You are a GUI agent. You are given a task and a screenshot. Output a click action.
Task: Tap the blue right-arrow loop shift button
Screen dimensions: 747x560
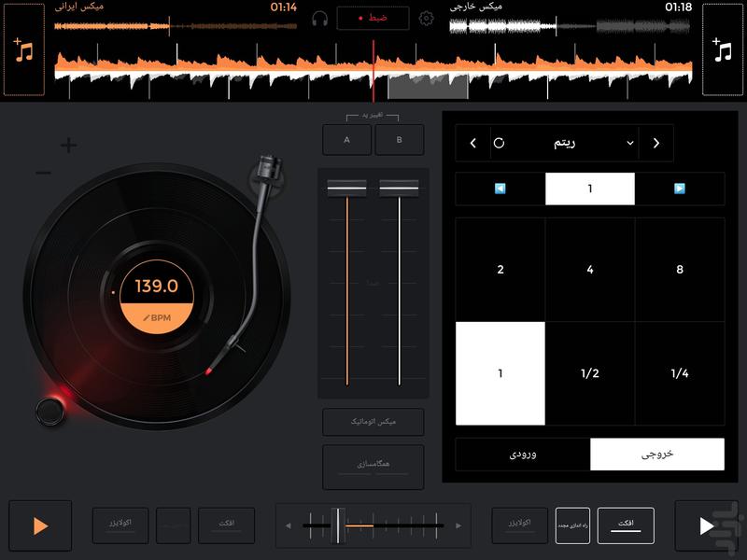pos(679,189)
